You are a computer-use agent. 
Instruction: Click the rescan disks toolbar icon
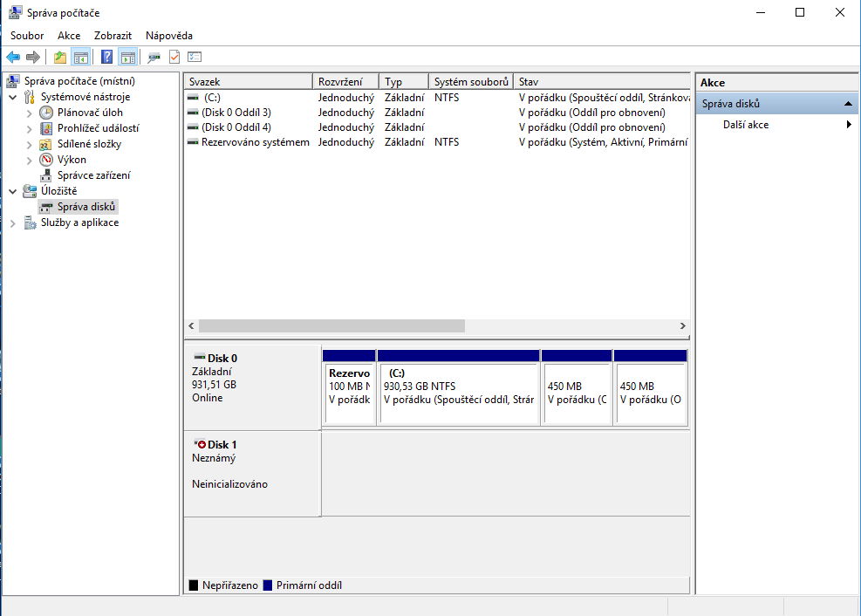coord(154,58)
